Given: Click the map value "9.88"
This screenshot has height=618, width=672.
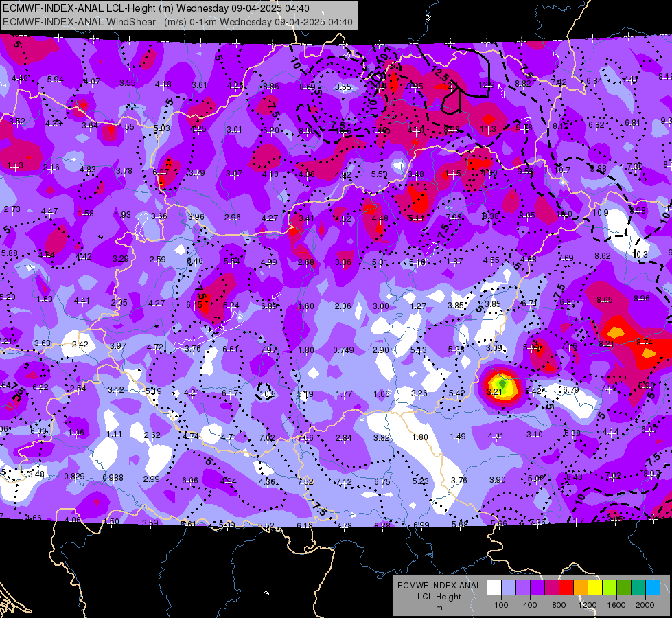Looking at the screenshot, I should pyautogui.click(x=599, y=168).
